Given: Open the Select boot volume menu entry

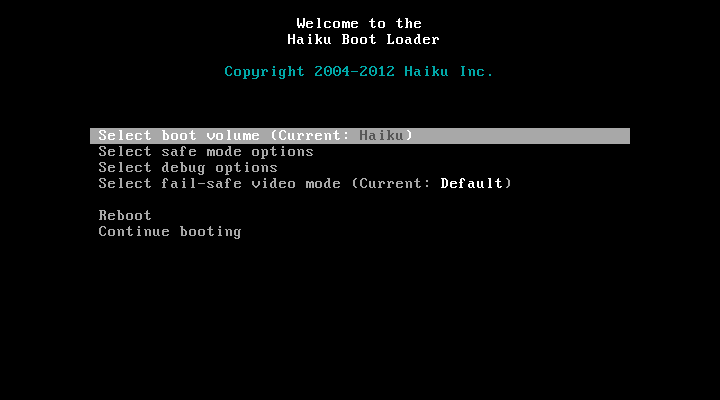Looking at the screenshot, I should coord(360,136).
